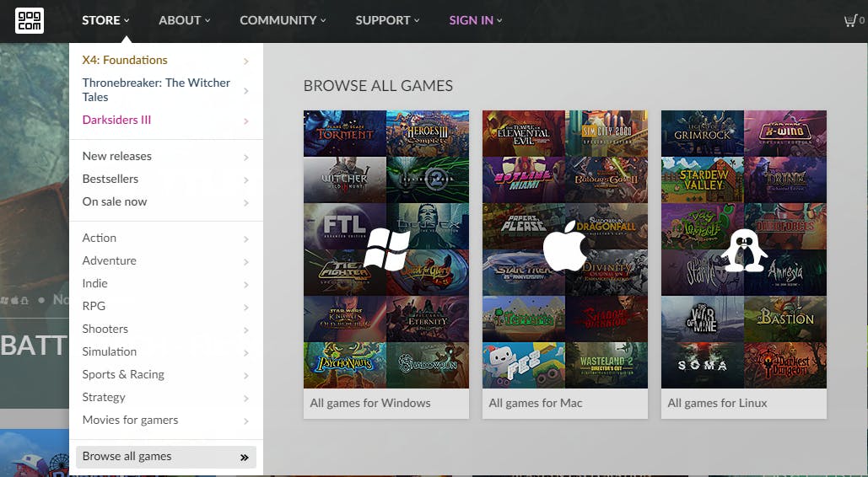Expand On sale now chevron arrow
868x477 pixels.
coord(246,203)
